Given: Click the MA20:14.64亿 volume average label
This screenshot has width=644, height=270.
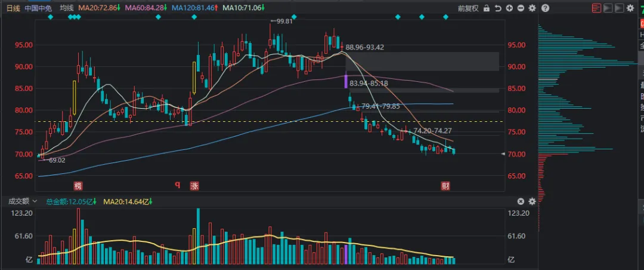Looking at the screenshot, I should tap(128, 202).
